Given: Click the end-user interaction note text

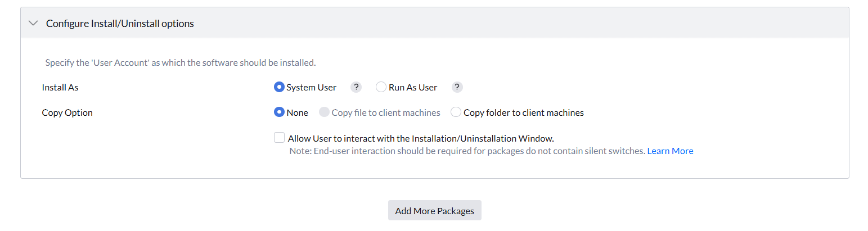Looking at the screenshot, I should click(x=467, y=151).
